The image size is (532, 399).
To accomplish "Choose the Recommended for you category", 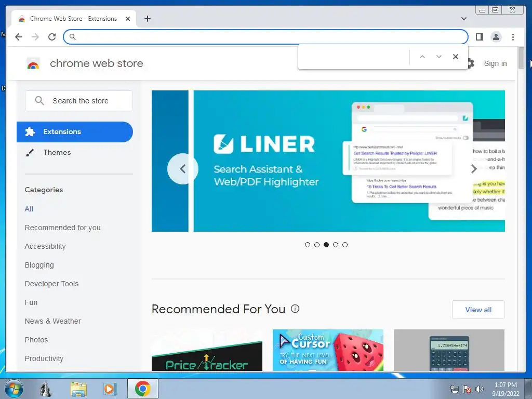I will click(x=62, y=228).
